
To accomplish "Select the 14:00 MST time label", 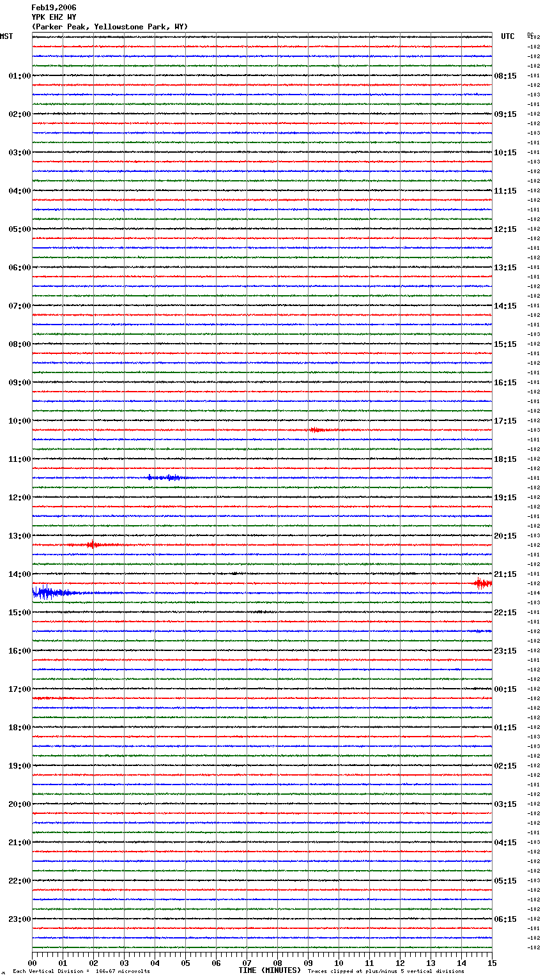I will tap(20, 574).
